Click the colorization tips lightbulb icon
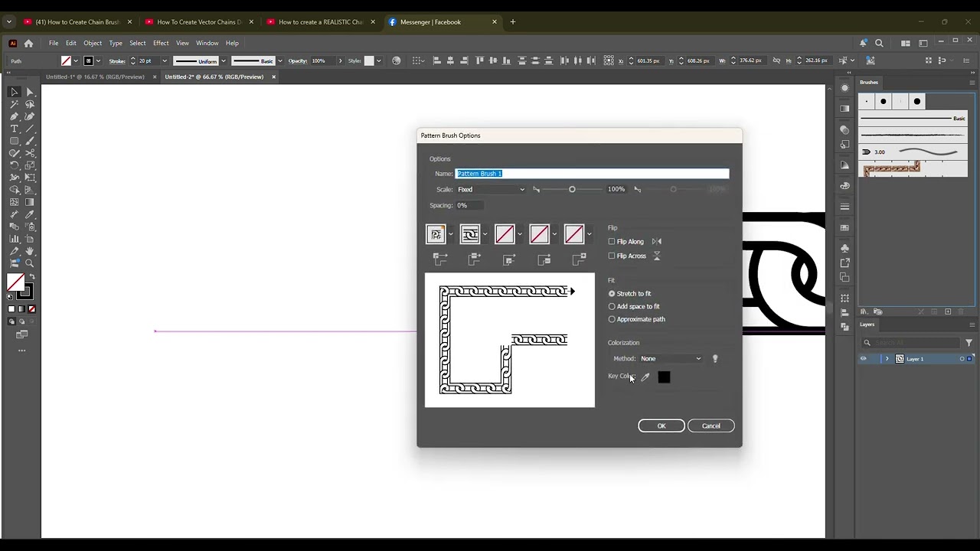The image size is (980, 551). 715,358
